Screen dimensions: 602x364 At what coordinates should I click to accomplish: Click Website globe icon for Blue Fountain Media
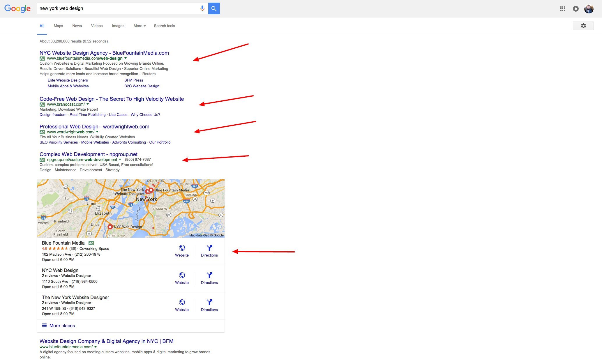(x=182, y=248)
